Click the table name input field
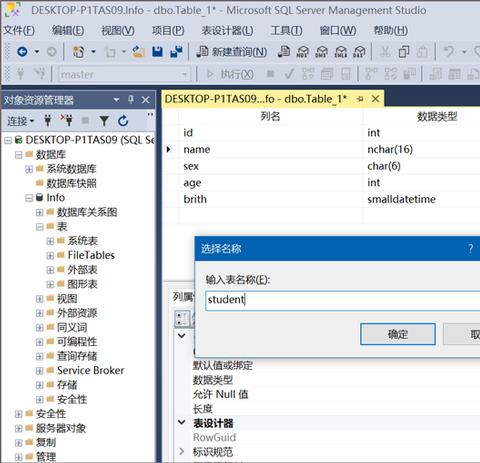Image resolution: width=480 pixels, height=463 pixels. pyautogui.click(x=343, y=300)
